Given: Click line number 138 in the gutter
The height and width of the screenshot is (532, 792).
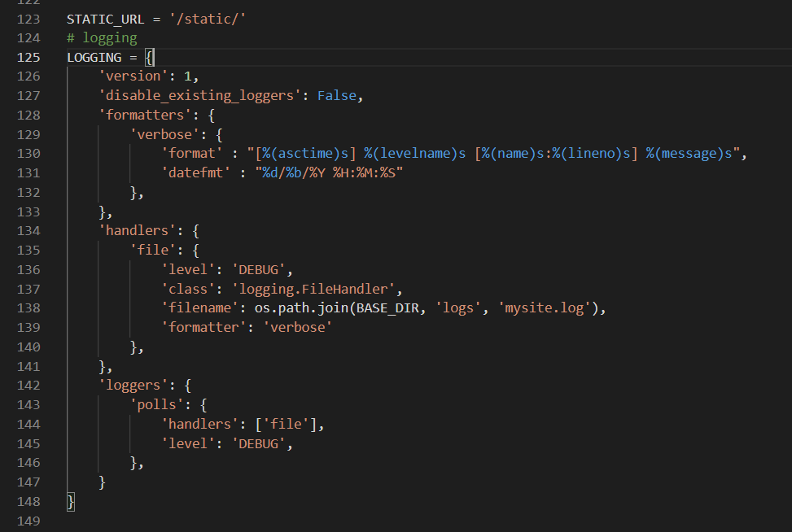Looking at the screenshot, I should [x=28, y=308].
